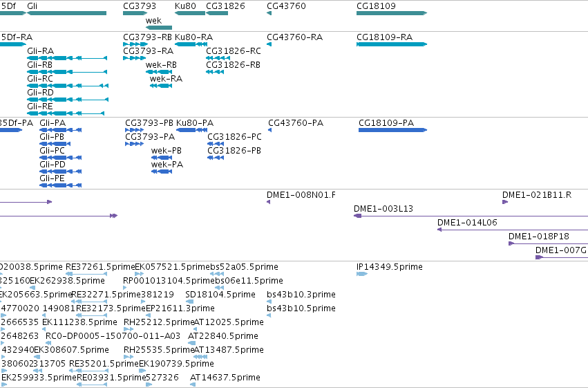The width and height of the screenshot is (588, 388).
Task: Select protein Gli-PB
Action: pyautogui.click(x=55, y=144)
